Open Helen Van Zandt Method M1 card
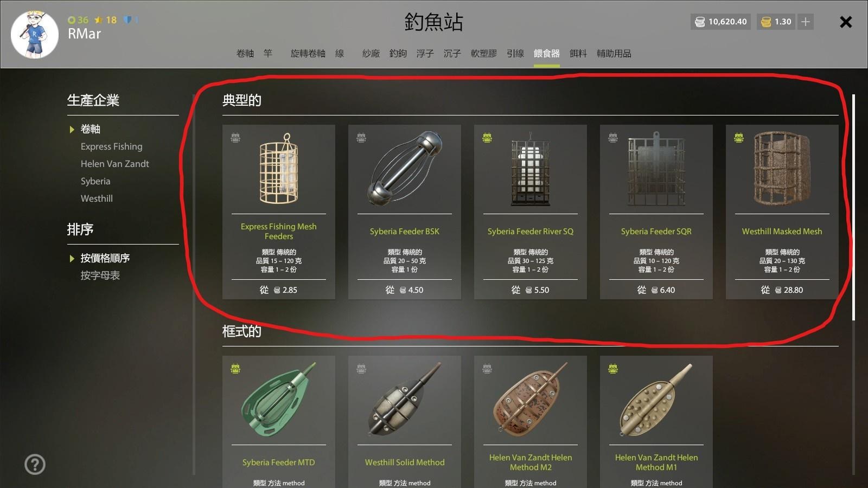Viewport: 868px width, 488px height. tap(656, 422)
